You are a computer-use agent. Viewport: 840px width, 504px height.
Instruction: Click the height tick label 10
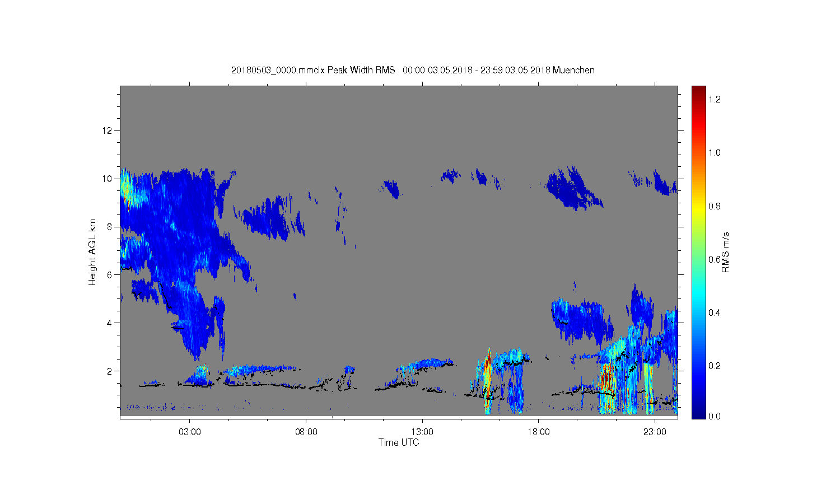pyautogui.click(x=108, y=179)
